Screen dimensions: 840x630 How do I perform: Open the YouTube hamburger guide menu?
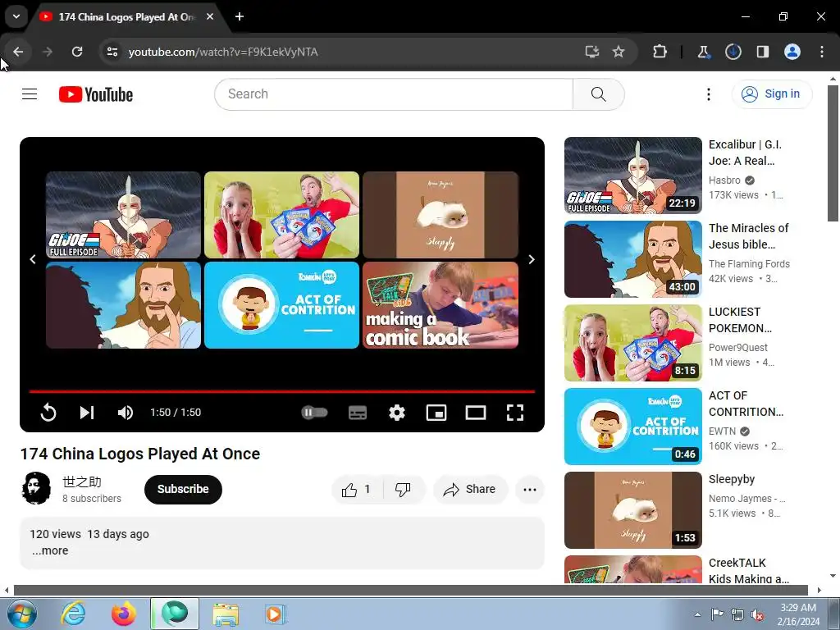pyautogui.click(x=30, y=94)
